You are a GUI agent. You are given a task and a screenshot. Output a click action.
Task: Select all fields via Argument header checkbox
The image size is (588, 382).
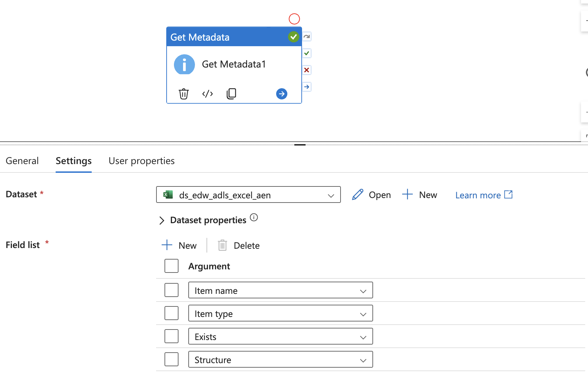(x=171, y=266)
